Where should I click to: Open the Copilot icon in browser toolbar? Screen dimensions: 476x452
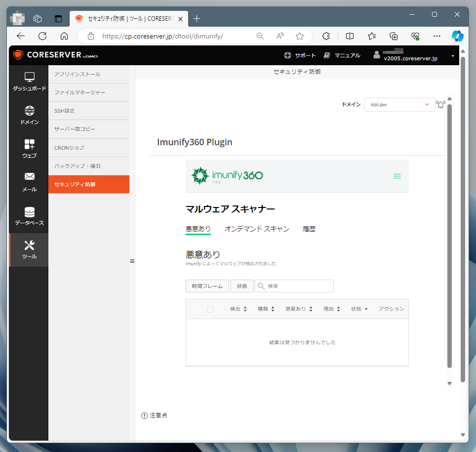pyautogui.click(x=457, y=36)
